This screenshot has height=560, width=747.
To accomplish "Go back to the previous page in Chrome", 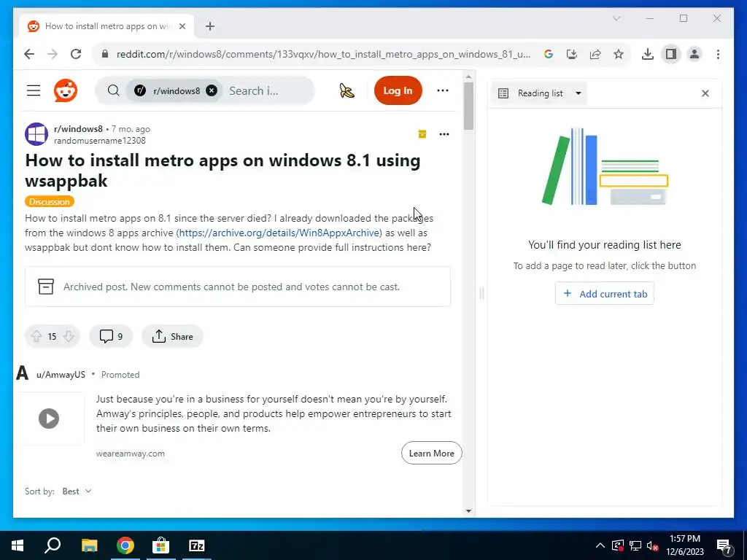I will tap(29, 54).
